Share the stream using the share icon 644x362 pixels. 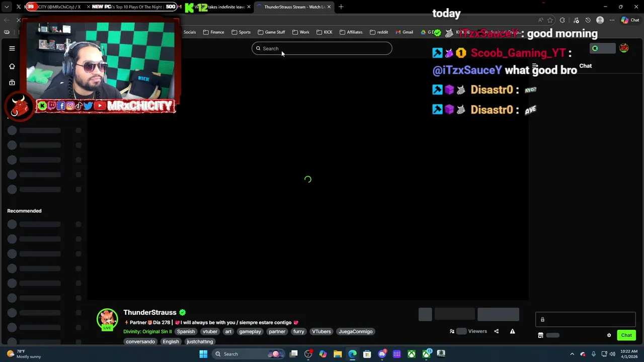click(x=496, y=331)
